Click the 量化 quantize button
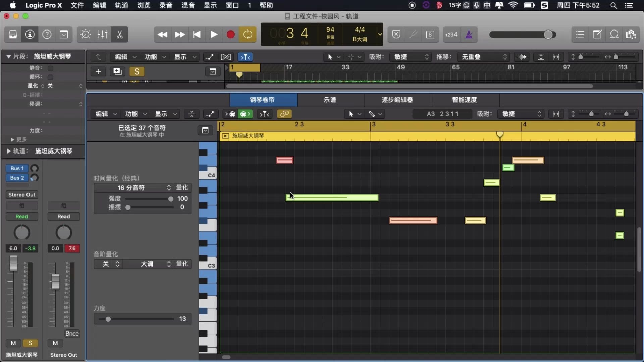 182,188
